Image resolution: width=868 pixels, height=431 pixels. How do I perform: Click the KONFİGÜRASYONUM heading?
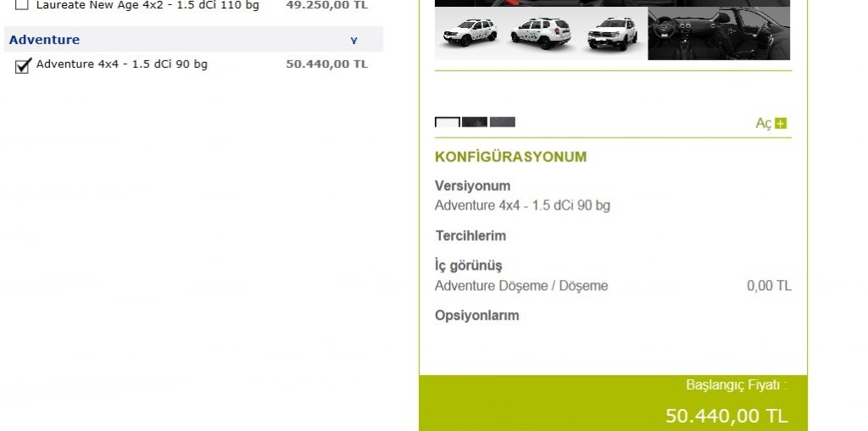(510, 157)
